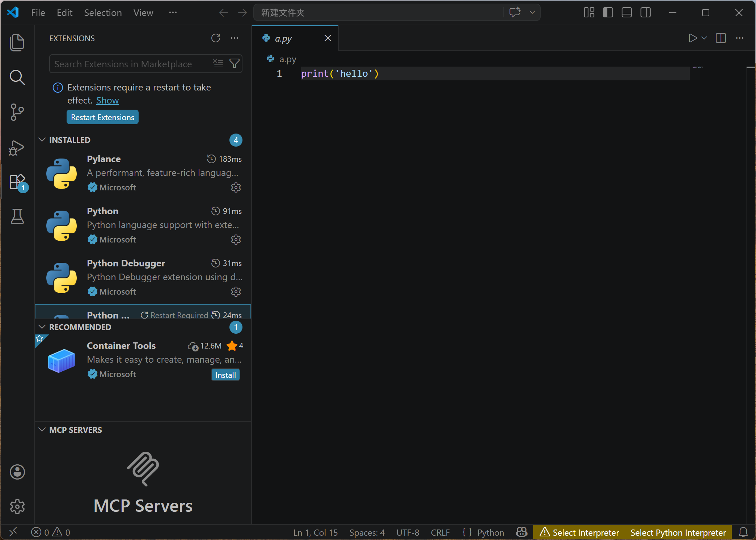Toggle primary side bar visibility
The width and height of the screenshot is (756, 540).
coord(608,13)
